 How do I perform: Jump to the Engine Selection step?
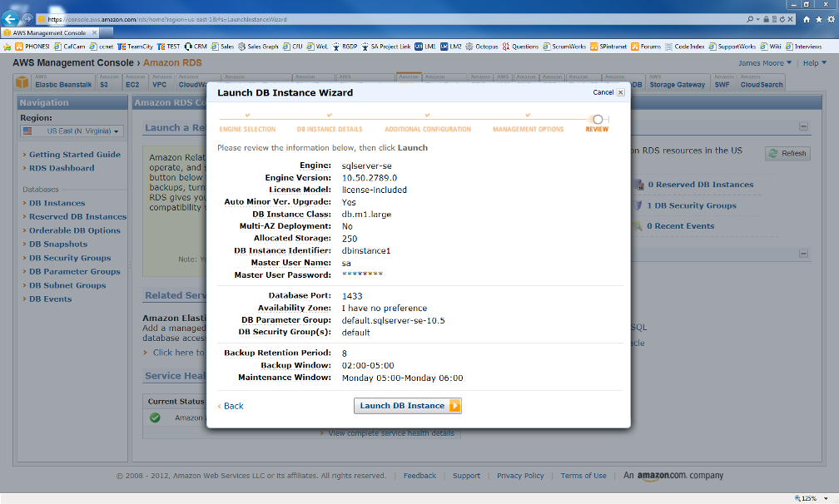[x=247, y=130]
